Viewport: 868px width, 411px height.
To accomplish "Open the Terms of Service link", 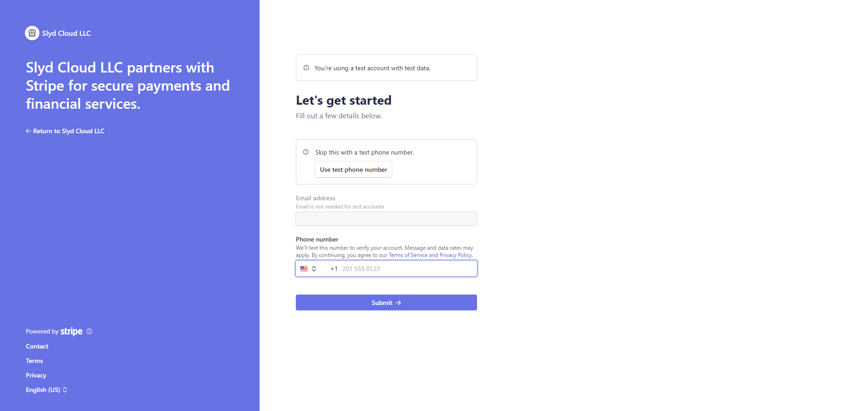I will pyautogui.click(x=408, y=255).
